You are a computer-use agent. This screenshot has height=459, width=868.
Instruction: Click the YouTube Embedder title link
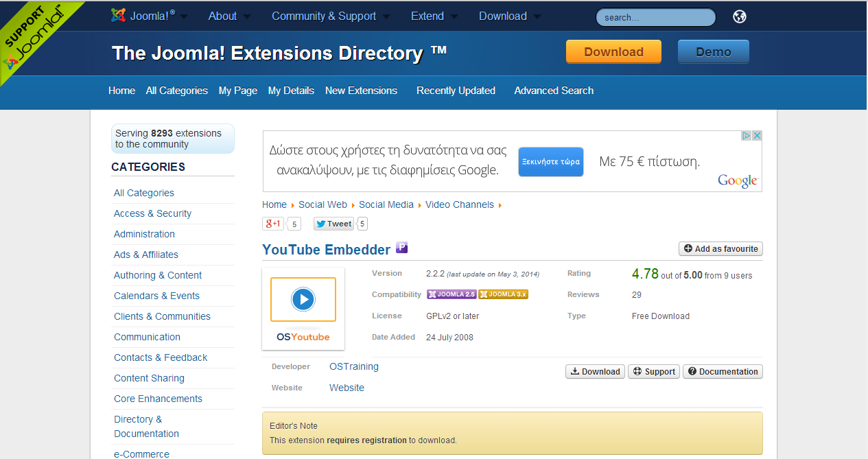click(x=326, y=250)
